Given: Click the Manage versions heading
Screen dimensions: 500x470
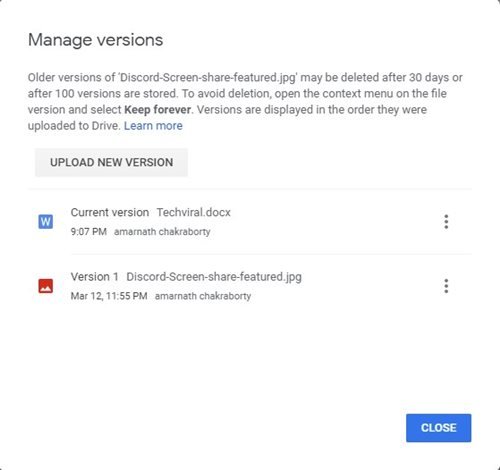Looking at the screenshot, I should 96,40.
